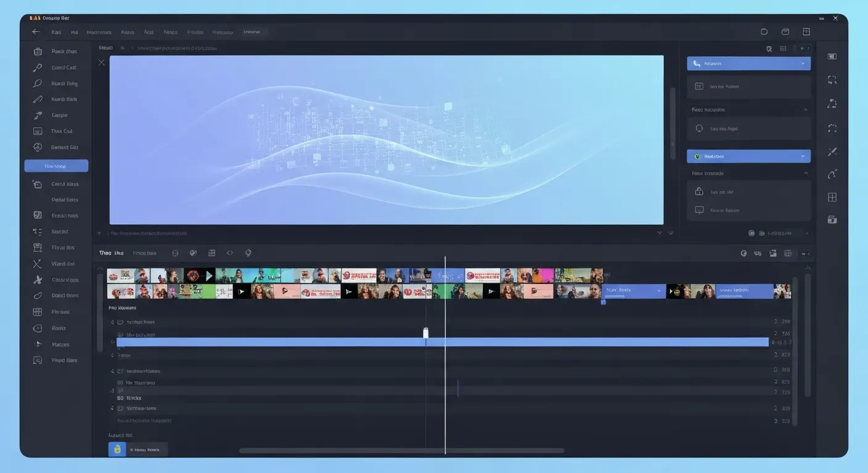The height and width of the screenshot is (473, 868).
Task: Click the horizontal scrollbar at the bottom of the timeline
Action: [401, 450]
